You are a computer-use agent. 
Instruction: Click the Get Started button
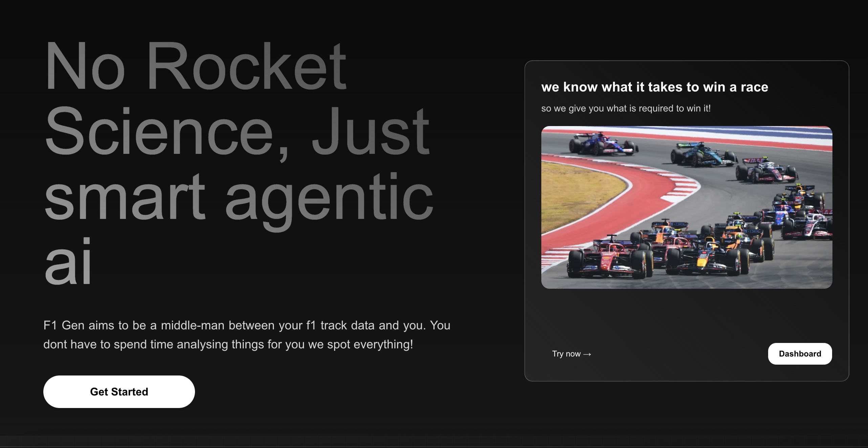pyautogui.click(x=119, y=391)
